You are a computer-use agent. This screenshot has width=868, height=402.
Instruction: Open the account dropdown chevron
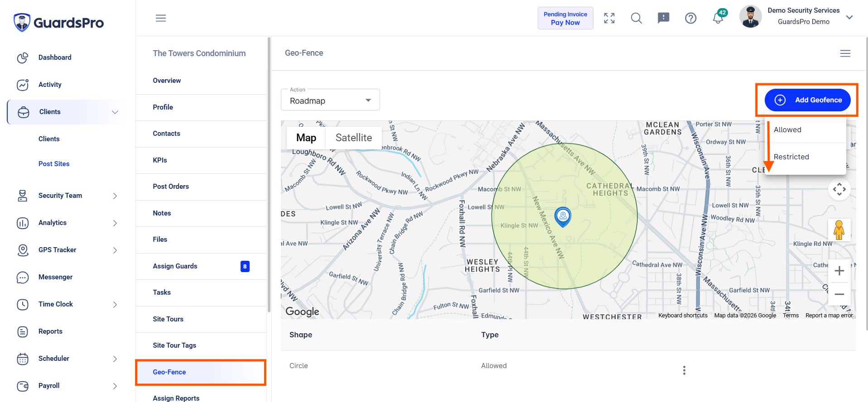[x=849, y=17]
